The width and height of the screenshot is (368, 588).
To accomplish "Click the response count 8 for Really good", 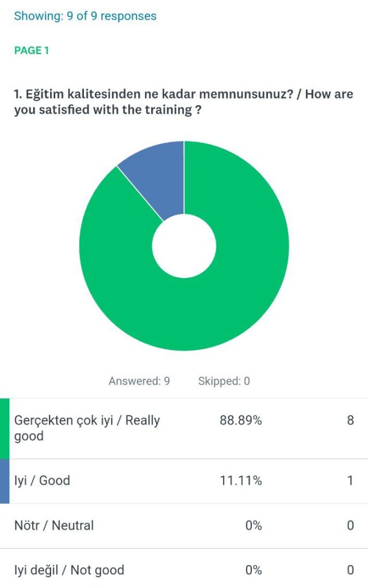I will [x=350, y=421].
